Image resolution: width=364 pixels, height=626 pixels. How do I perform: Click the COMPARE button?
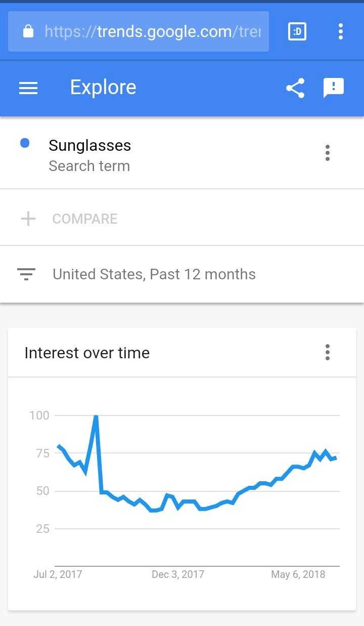coord(85,219)
